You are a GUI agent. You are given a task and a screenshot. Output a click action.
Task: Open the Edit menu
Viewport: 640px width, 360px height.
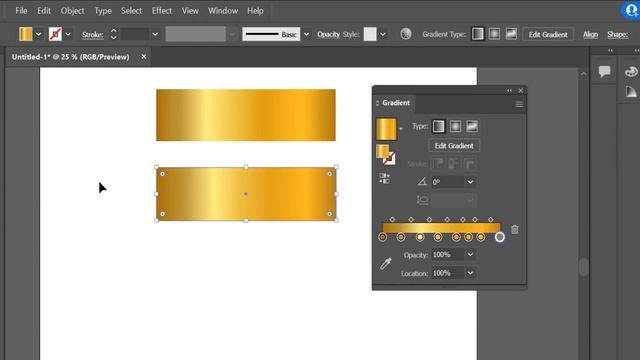pyautogui.click(x=44, y=11)
